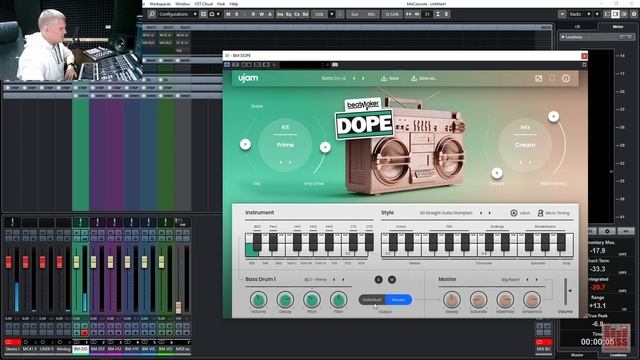Toggle record enable on BM-DO channel
This screenshot has height=360, width=640.
[x=84, y=333]
